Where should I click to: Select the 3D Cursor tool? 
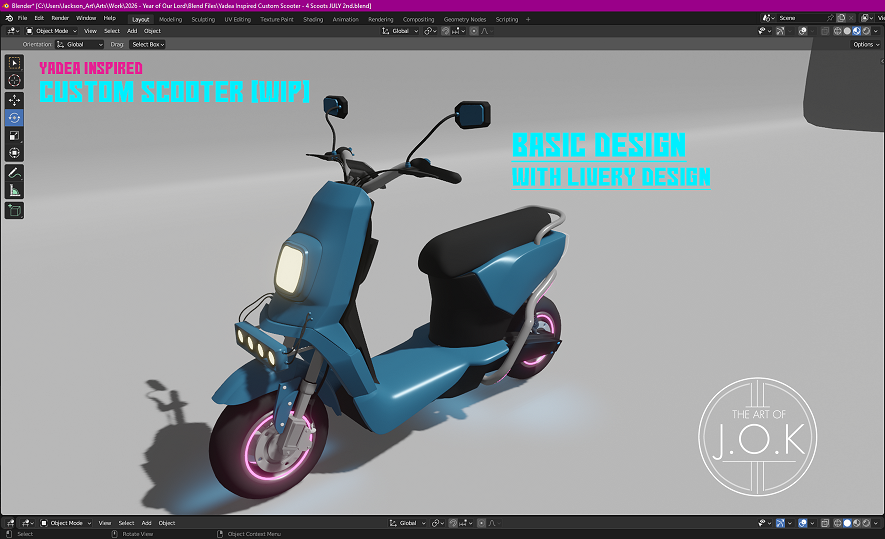click(x=15, y=80)
